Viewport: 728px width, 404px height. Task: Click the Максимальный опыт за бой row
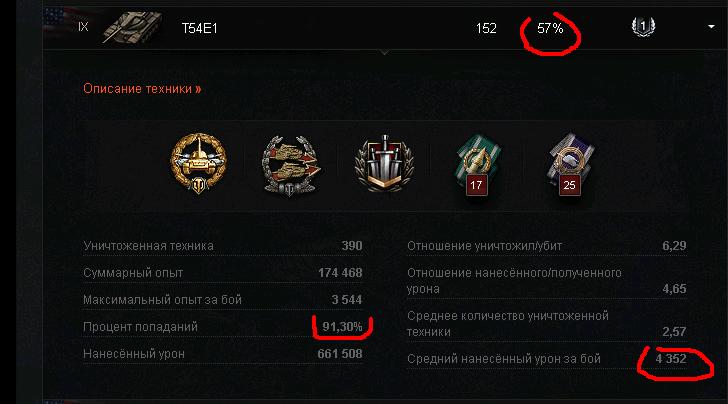pos(223,300)
